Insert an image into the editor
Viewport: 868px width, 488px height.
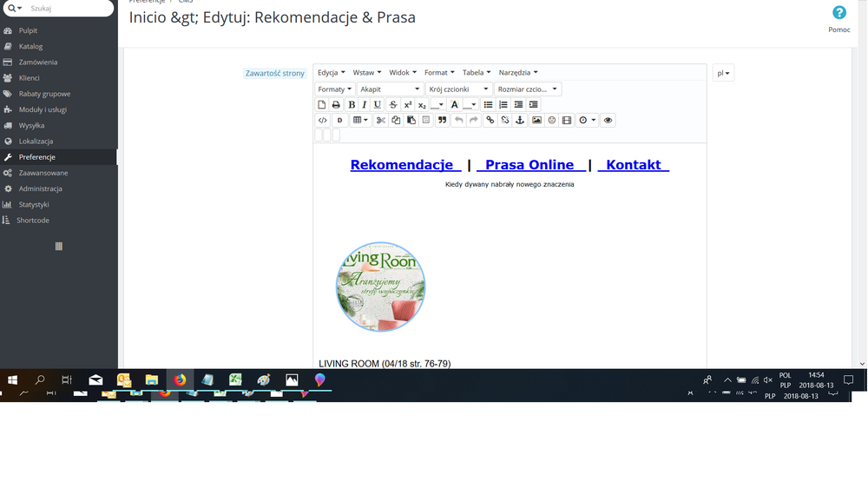pos(536,120)
